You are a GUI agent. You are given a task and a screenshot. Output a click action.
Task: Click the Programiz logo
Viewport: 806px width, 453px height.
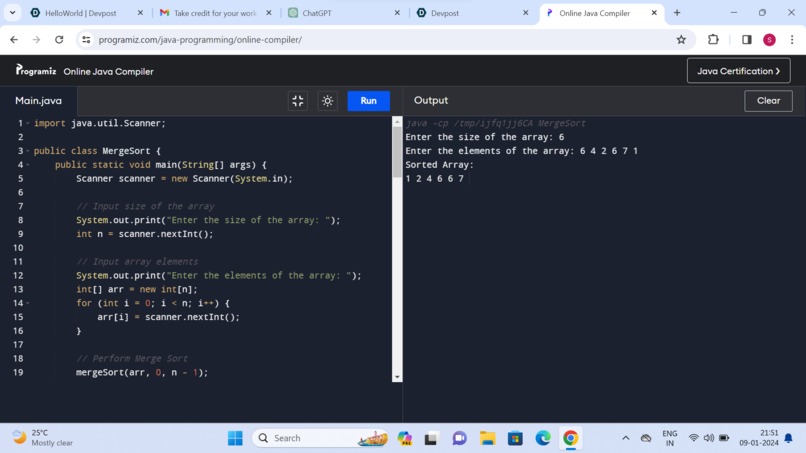coord(35,70)
